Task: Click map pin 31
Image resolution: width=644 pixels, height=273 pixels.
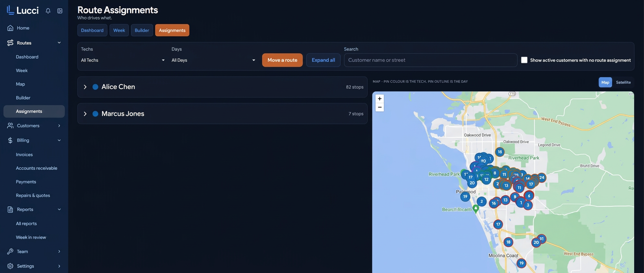Action: 542,238
